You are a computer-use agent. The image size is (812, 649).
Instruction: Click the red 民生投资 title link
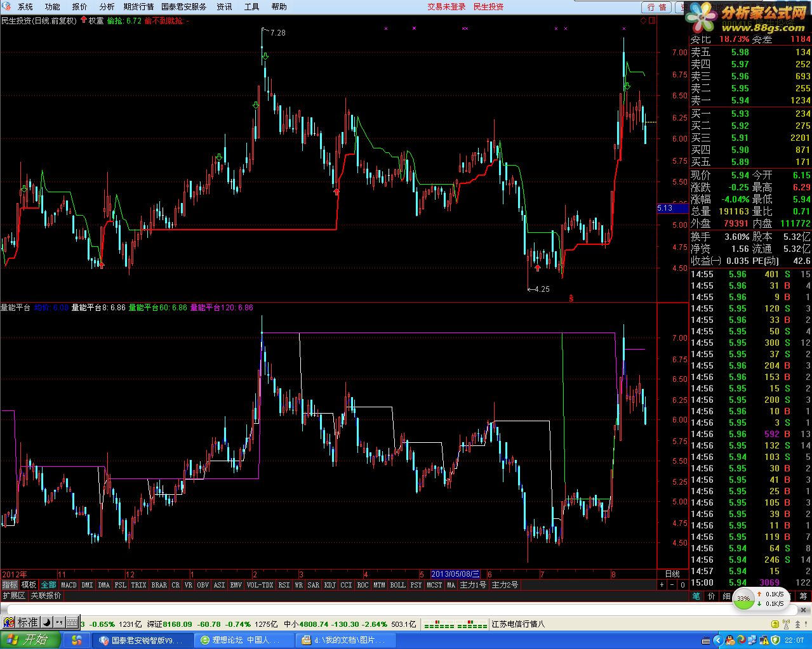coord(488,6)
